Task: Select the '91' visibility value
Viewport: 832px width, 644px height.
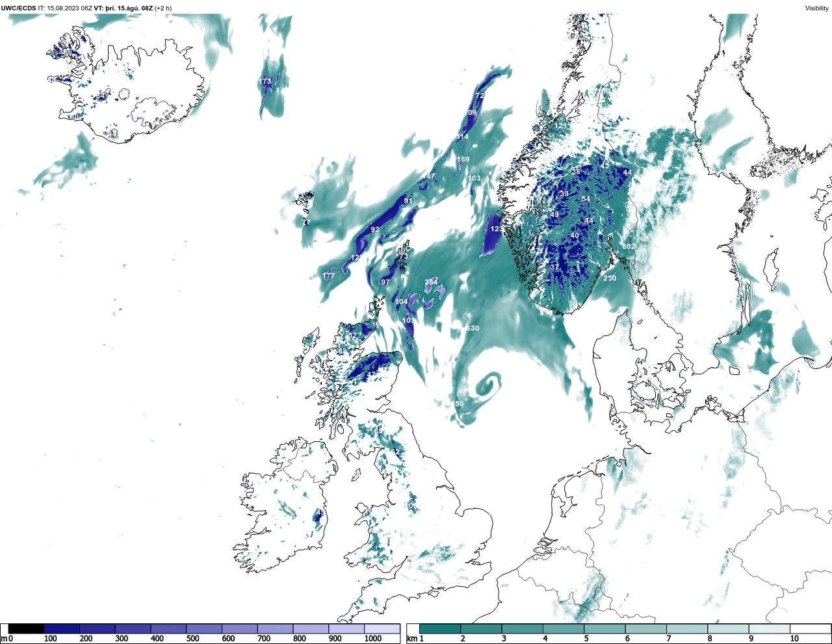Action: [408, 201]
